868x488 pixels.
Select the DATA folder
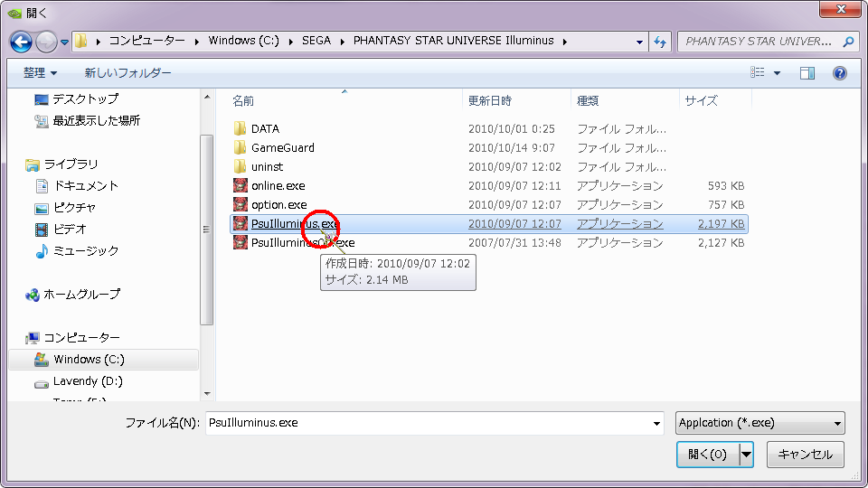tap(256, 129)
